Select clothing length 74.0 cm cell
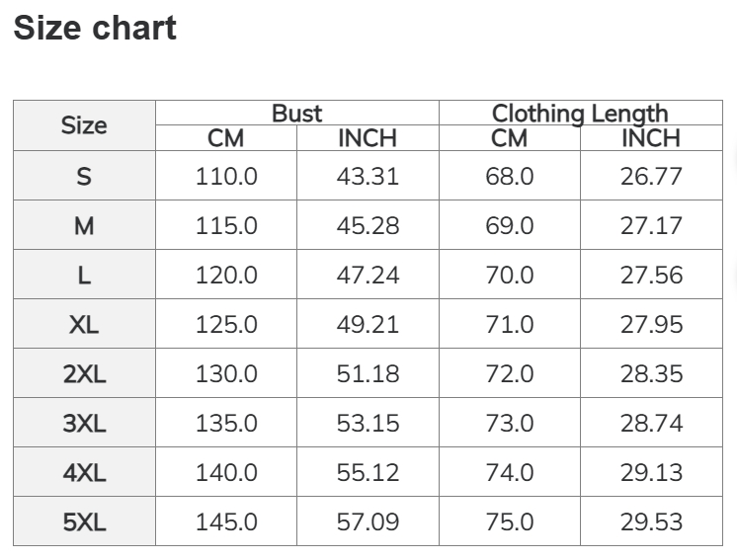Screen dimensions: 737x560 pyautogui.click(x=510, y=473)
